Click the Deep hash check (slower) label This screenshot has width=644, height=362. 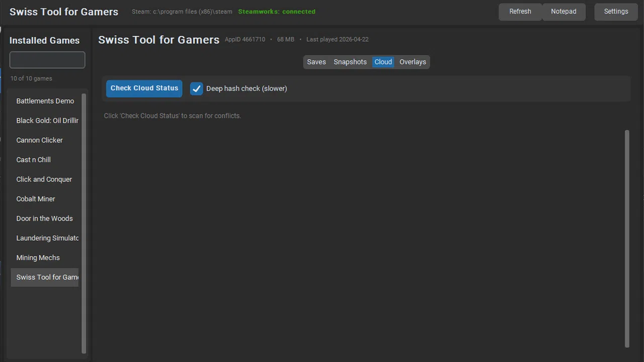point(247,88)
